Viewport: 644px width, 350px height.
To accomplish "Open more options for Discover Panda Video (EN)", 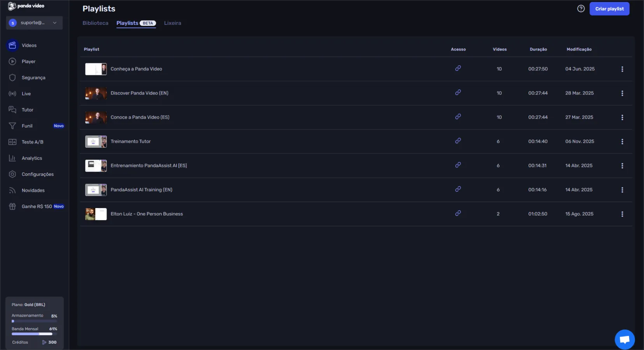I will pyautogui.click(x=622, y=93).
